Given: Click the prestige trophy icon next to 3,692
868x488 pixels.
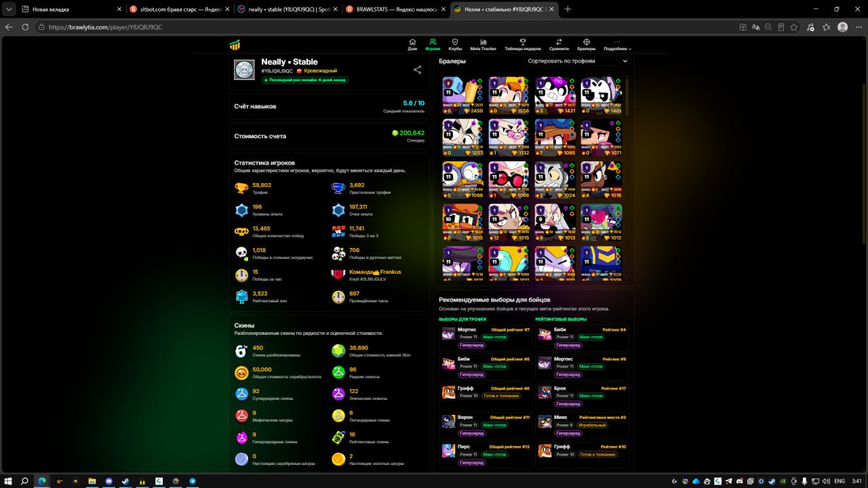Looking at the screenshot, I should [x=338, y=188].
